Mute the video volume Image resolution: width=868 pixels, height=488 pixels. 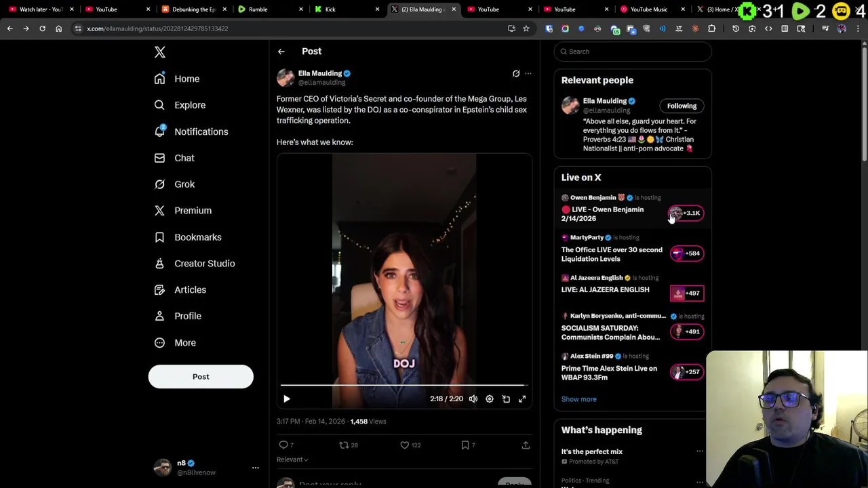coord(473,399)
